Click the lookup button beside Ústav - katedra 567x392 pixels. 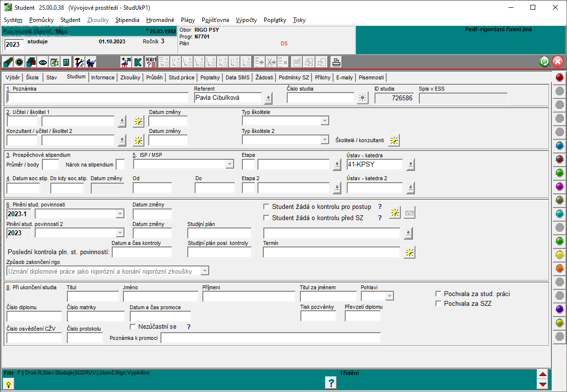click(411, 165)
